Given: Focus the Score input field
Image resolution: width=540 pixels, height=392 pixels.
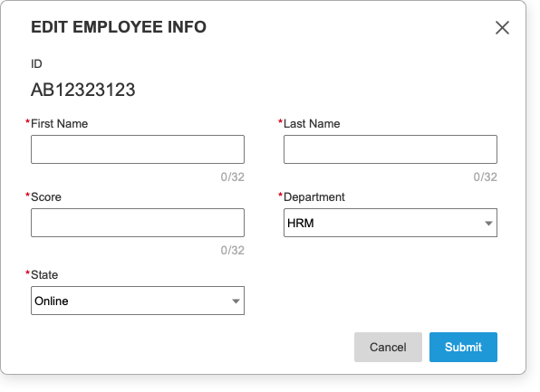Looking at the screenshot, I should (x=138, y=223).
